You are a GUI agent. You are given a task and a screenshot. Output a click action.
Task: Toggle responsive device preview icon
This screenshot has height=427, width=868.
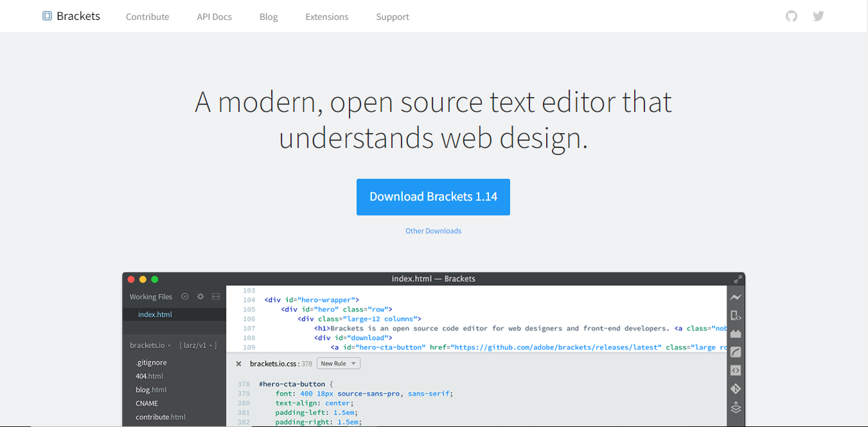pos(736,315)
